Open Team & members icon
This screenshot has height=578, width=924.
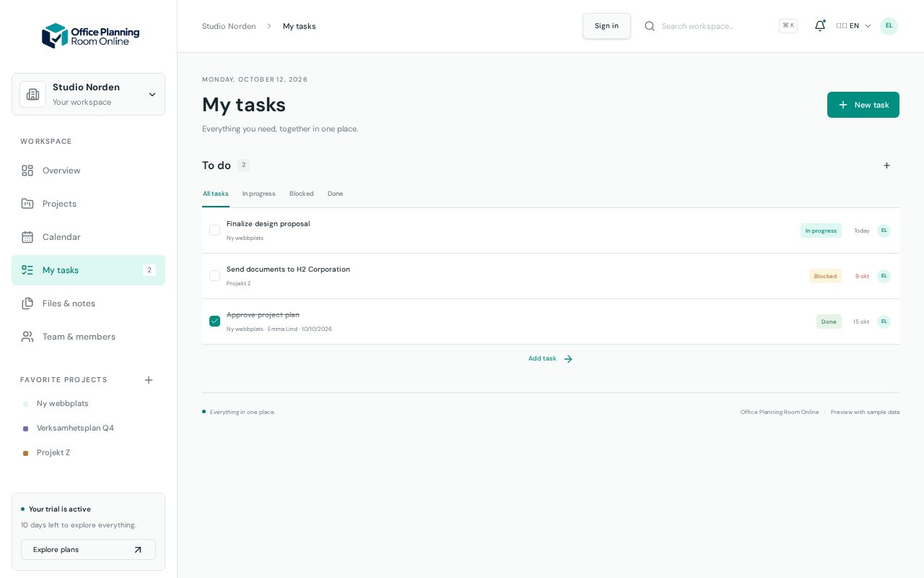tap(27, 337)
